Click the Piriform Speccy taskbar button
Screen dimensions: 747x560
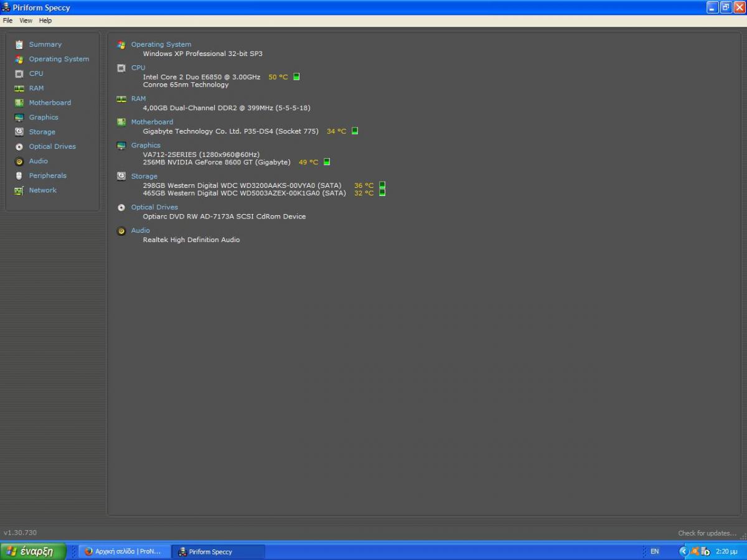(x=218, y=551)
